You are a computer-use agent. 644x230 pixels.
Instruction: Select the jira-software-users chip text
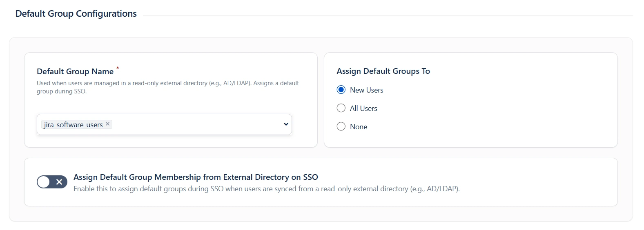click(74, 125)
